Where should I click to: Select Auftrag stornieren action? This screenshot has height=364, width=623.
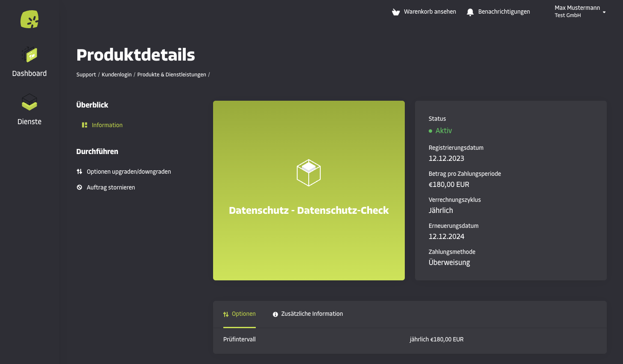pyautogui.click(x=106, y=187)
